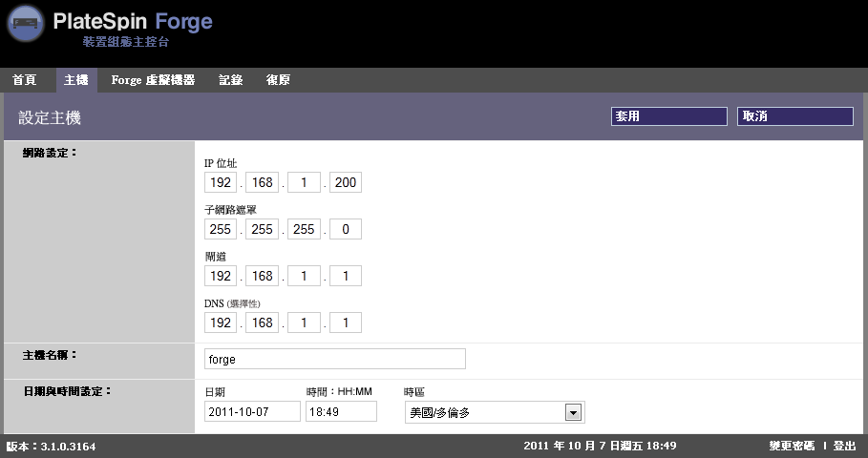Viewport: 868px width, 458px height.
Task: Click the footer date and time text
Action: 600,446
